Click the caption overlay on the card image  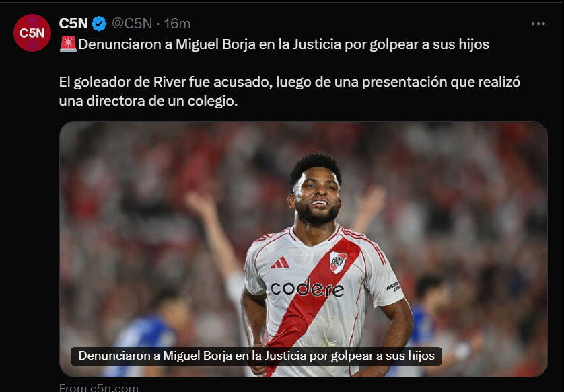click(x=256, y=356)
